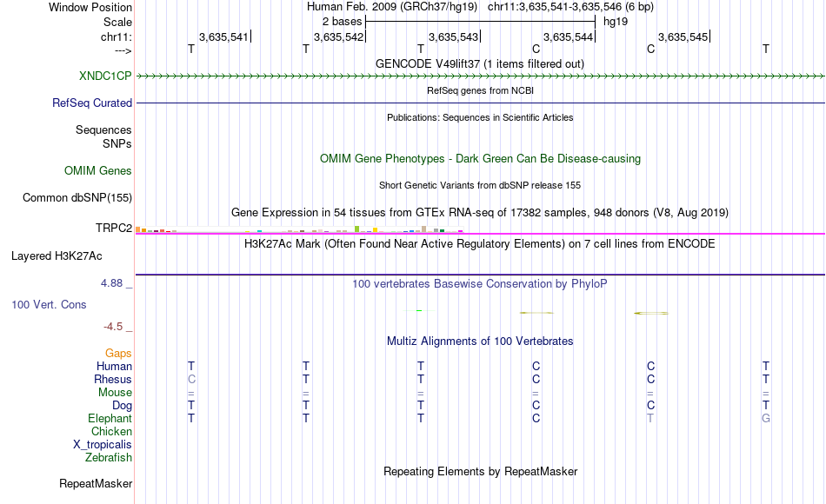This screenshot has height=504, width=826.
Task: Click the TRPC2 GTEx expression bar chart
Action: coord(299,229)
